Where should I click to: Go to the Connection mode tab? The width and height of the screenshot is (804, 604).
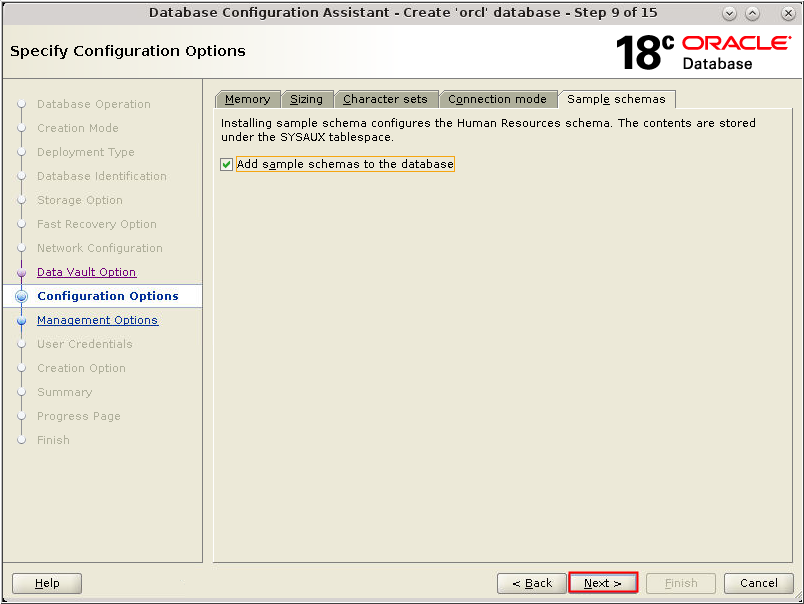[497, 99]
